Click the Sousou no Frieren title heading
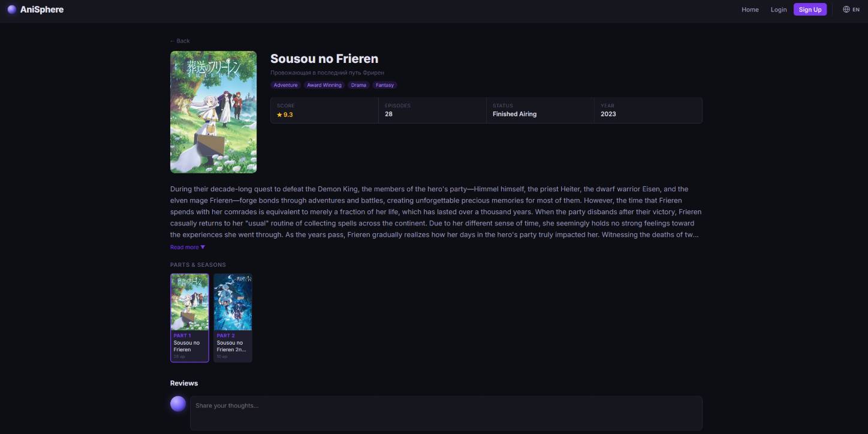Viewport: 868px width, 434px height. [324, 59]
